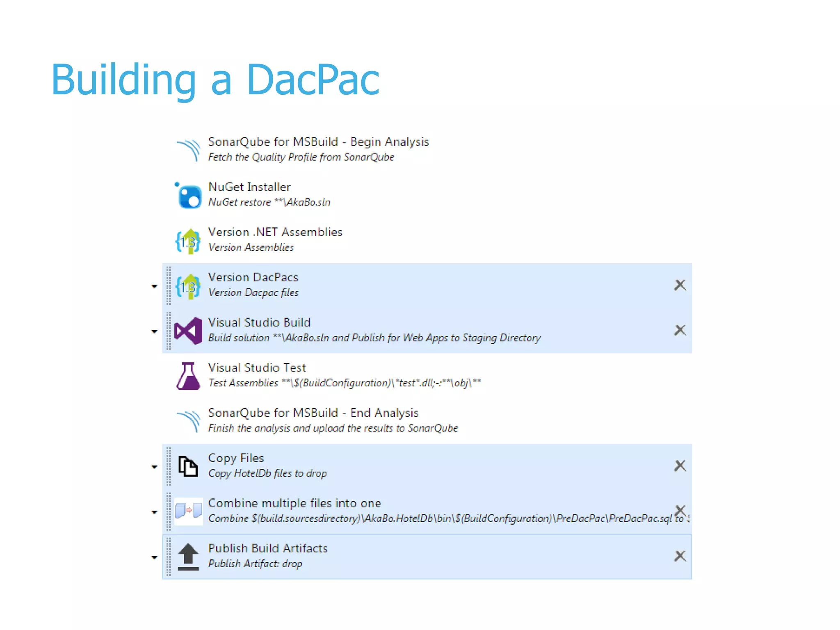Open dropdown arrow beside Publish Build Artifacts
Screen dimensions: 840x630
point(154,557)
